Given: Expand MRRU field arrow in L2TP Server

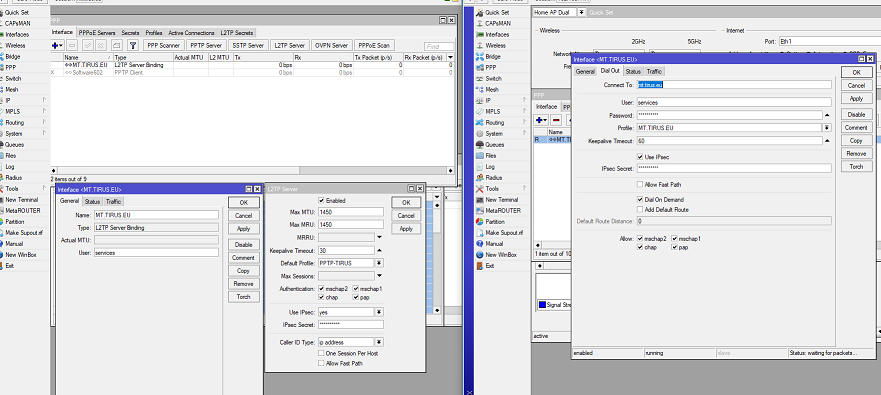Looking at the screenshot, I should (379, 238).
